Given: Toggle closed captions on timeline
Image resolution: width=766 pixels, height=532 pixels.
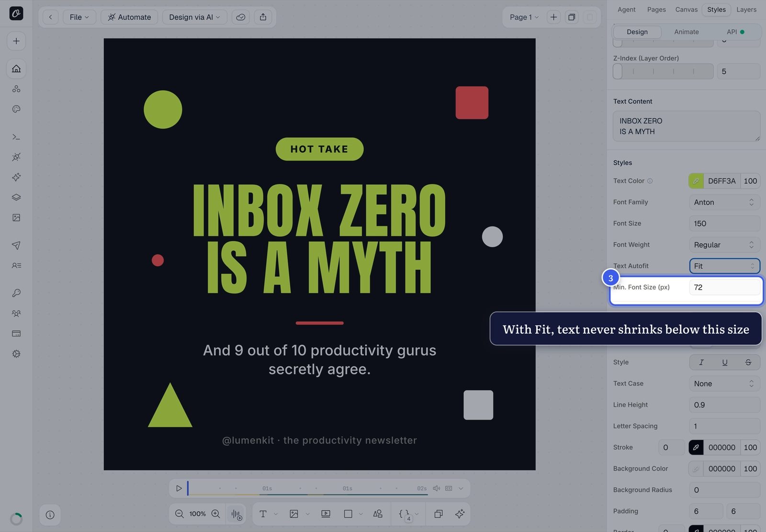Looking at the screenshot, I should (x=449, y=488).
